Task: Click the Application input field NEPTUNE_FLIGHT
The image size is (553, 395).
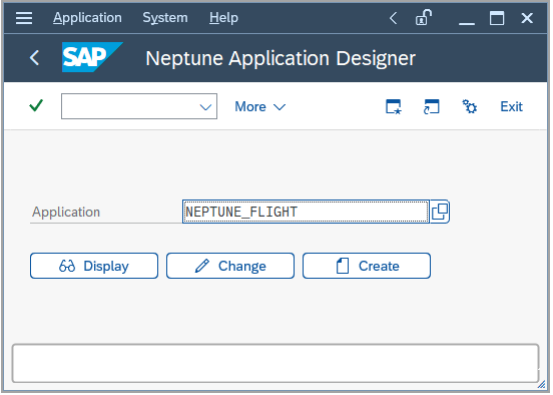Action: [306, 212]
